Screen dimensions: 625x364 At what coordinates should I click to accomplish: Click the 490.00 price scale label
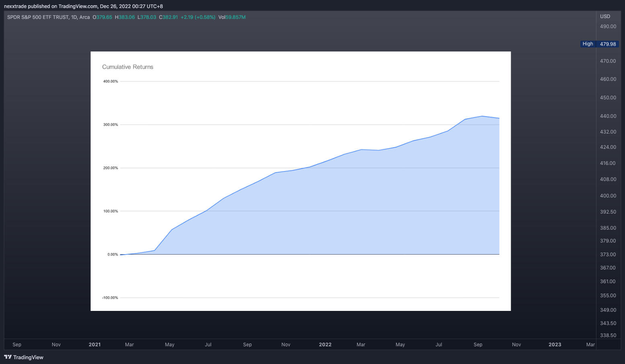[x=608, y=27]
